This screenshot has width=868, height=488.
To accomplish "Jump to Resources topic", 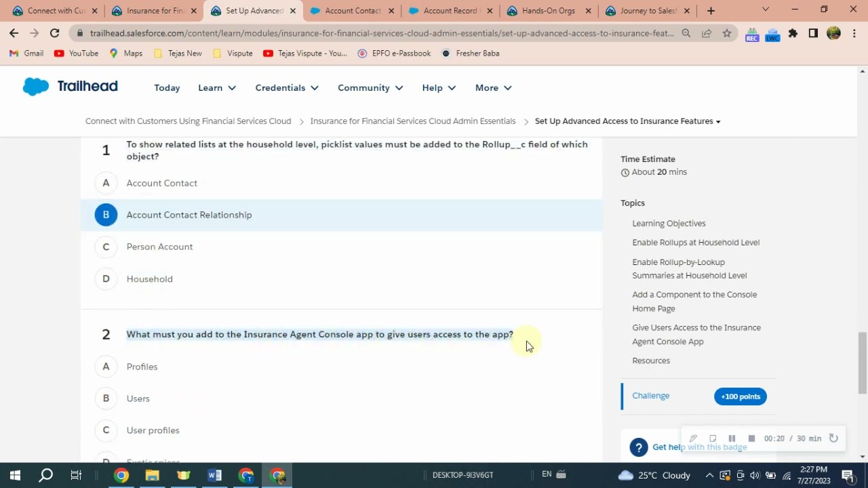I will (x=651, y=361).
